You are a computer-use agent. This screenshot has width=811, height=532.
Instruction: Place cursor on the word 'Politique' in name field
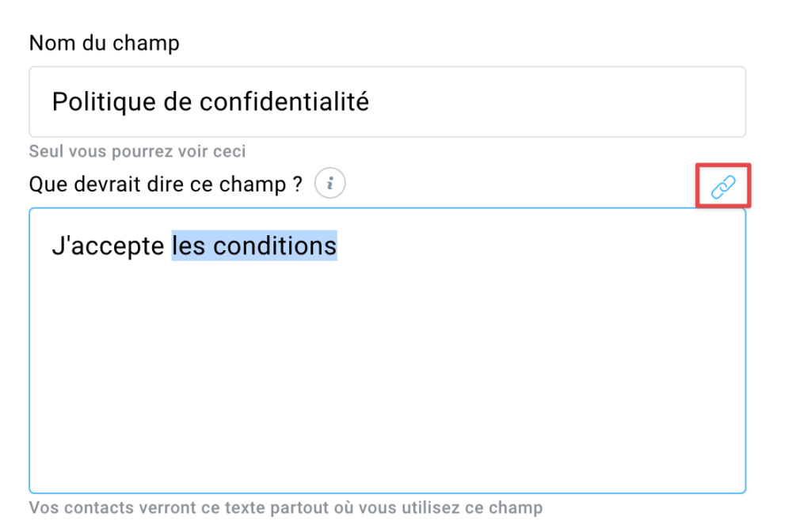pyautogui.click(x=104, y=102)
